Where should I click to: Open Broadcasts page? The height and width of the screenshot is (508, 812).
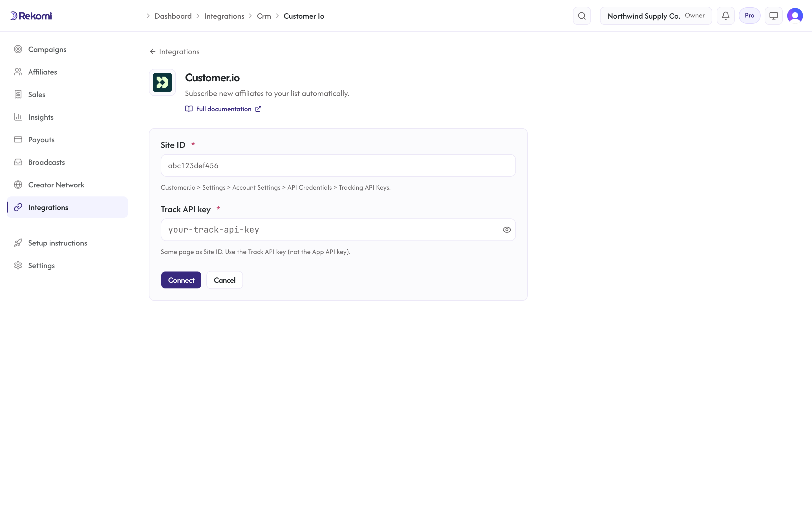67,162
